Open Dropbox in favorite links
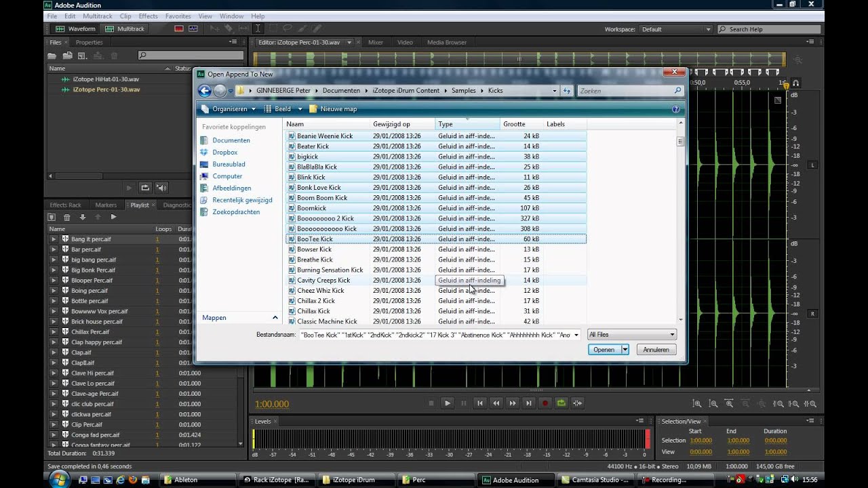 click(224, 152)
